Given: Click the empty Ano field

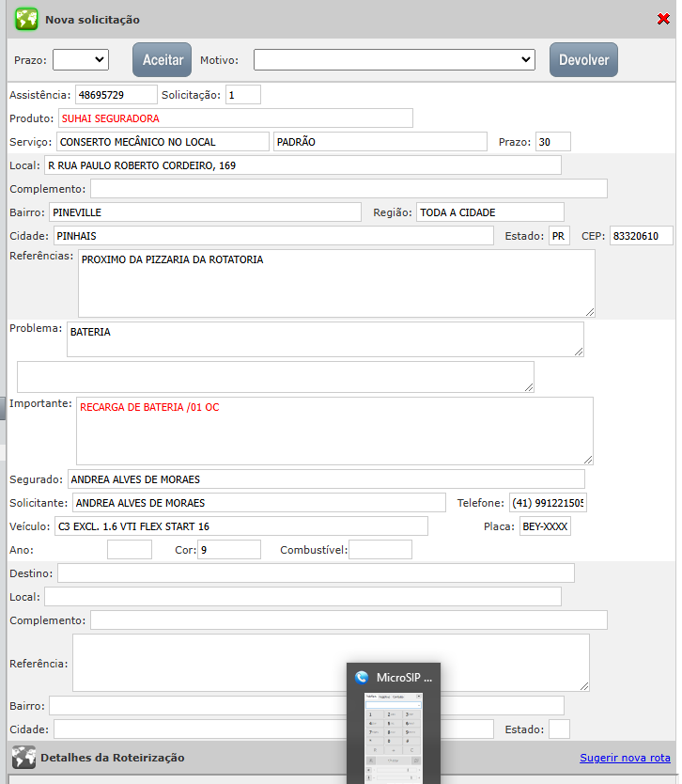Looking at the screenshot, I should (x=130, y=550).
